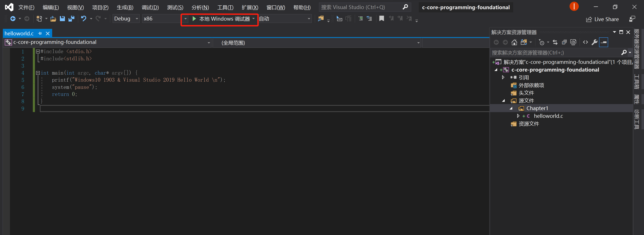This screenshot has height=235, width=644.
Task: Open Properties wrench icon in Solution Explorer
Action: (x=595, y=42)
